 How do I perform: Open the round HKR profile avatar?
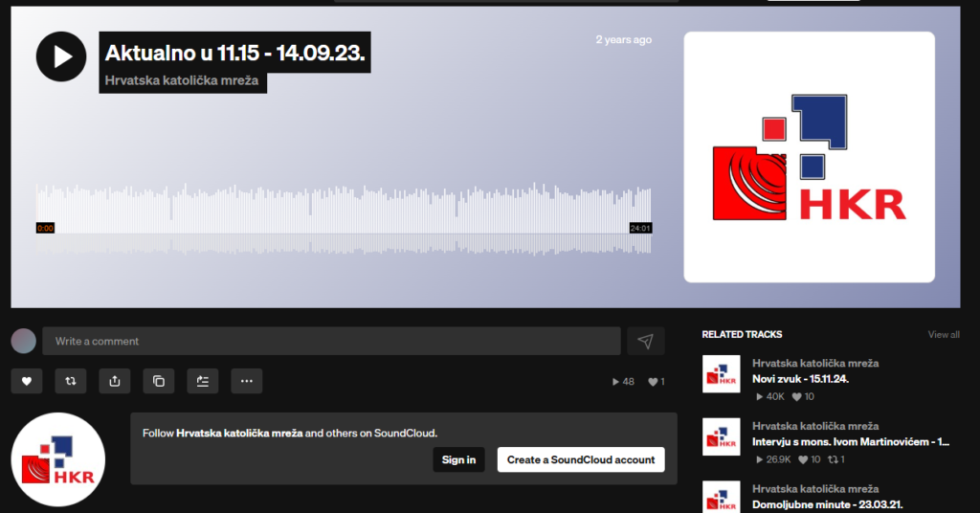(57, 460)
